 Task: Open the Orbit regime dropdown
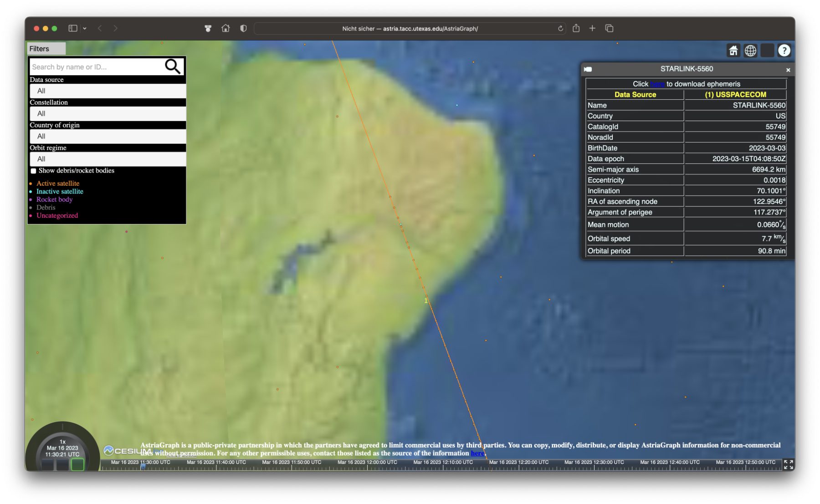108,159
